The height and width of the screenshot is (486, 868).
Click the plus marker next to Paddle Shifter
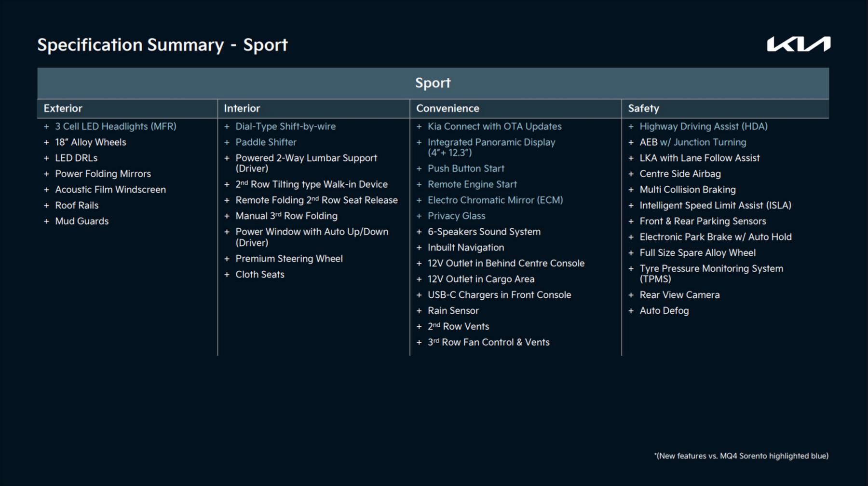click(227, 142)
